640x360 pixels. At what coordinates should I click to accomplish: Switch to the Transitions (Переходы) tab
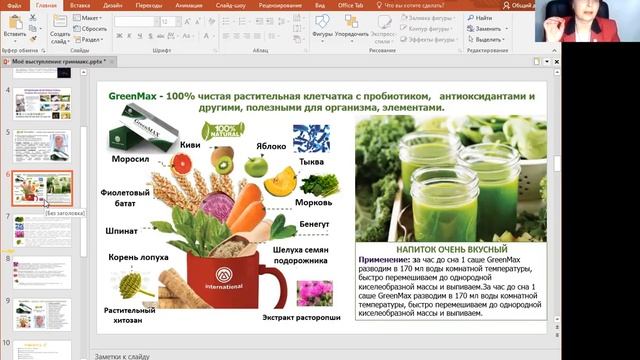tap(149, 5)
